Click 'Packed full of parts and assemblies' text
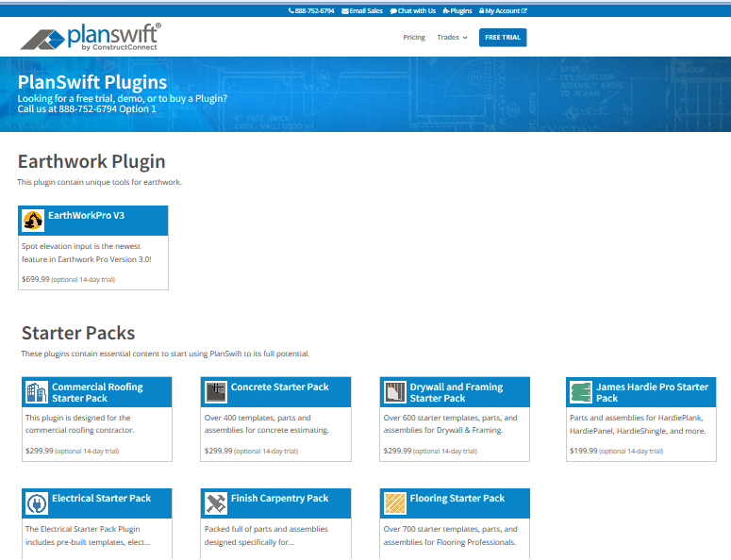 [266, 529]
